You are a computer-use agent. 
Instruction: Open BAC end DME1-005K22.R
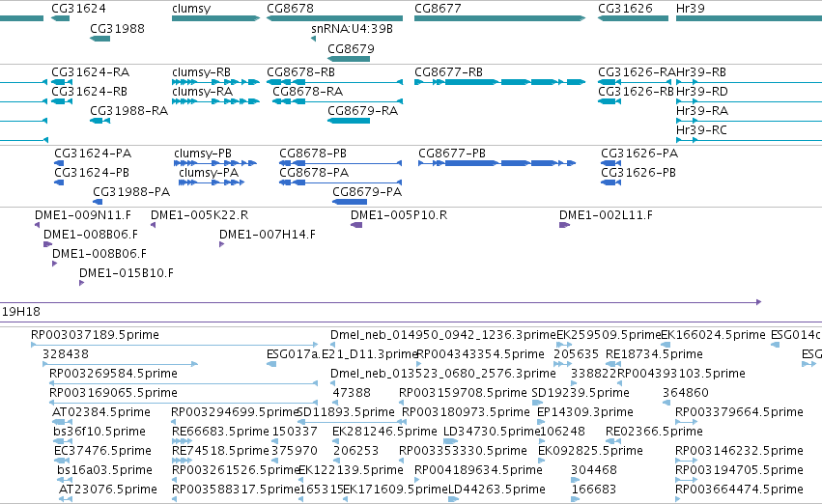coord(199,215)
